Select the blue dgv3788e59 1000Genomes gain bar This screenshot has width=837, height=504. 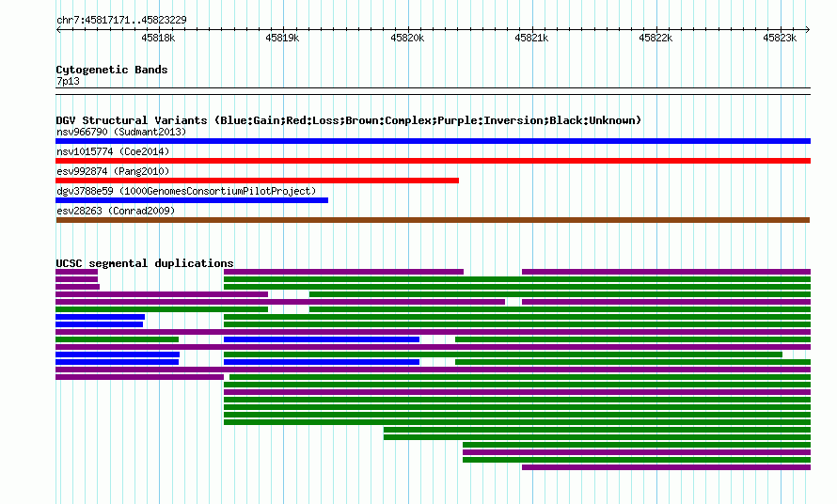192,200
